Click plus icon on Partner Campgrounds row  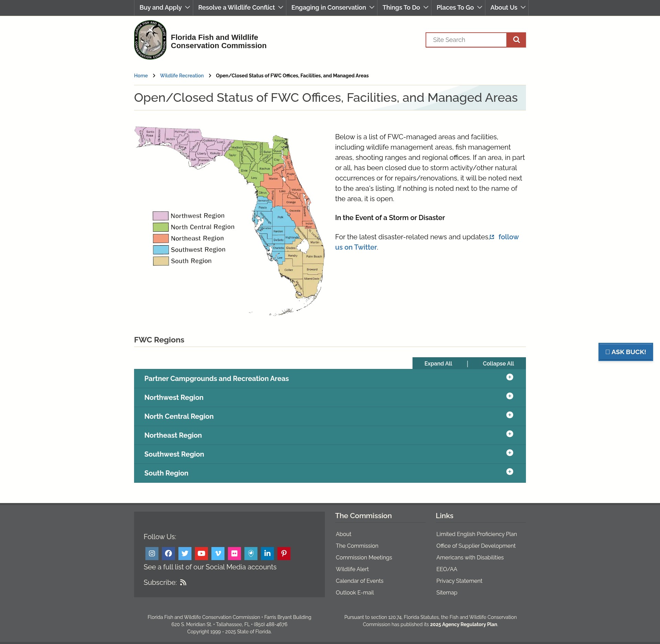[x=510, y=377]
